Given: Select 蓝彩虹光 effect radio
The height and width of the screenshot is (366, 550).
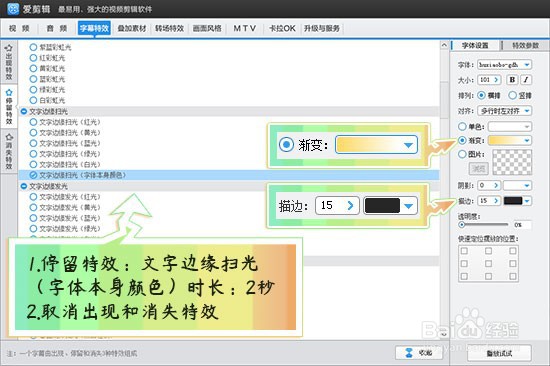Looking at the screenshot, I should pos(33,79).
